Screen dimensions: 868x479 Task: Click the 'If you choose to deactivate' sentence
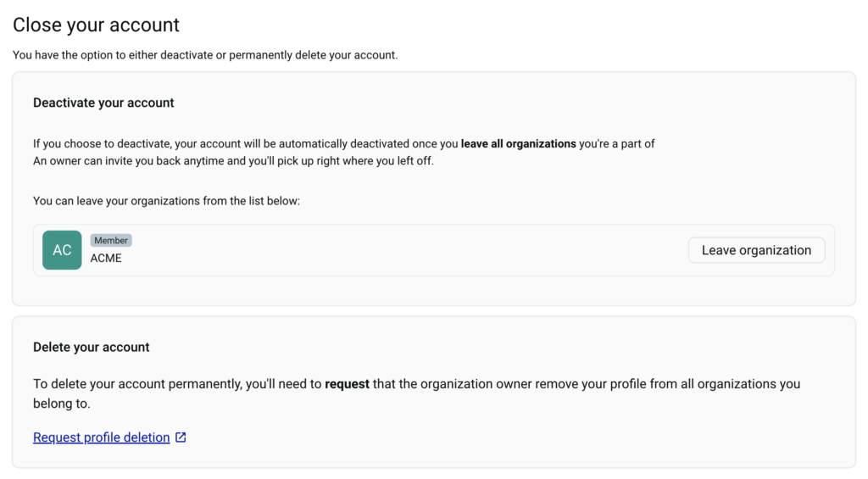point(246,144)
